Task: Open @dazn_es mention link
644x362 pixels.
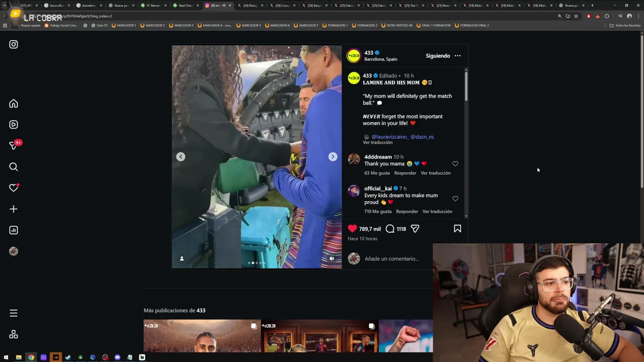Action: pos(422,137)
